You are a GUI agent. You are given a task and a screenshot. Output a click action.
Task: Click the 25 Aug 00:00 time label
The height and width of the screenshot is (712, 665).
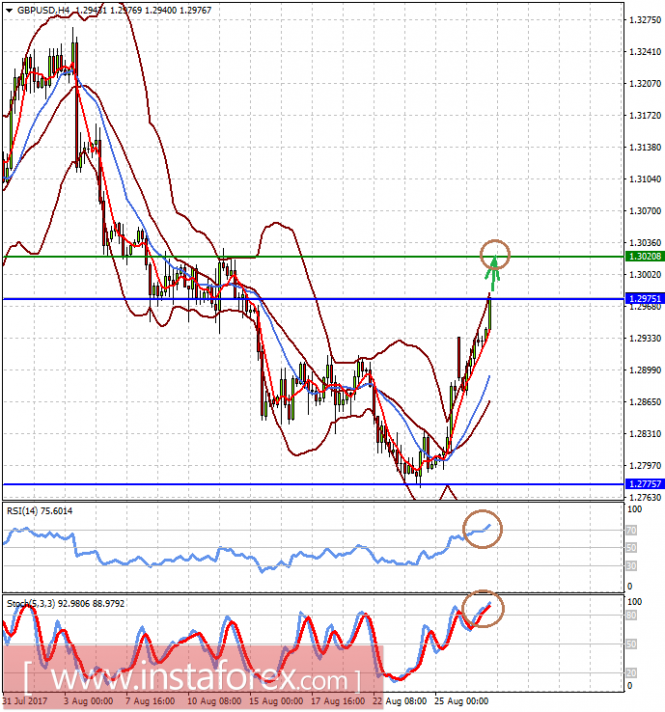[x=462, y=701]
